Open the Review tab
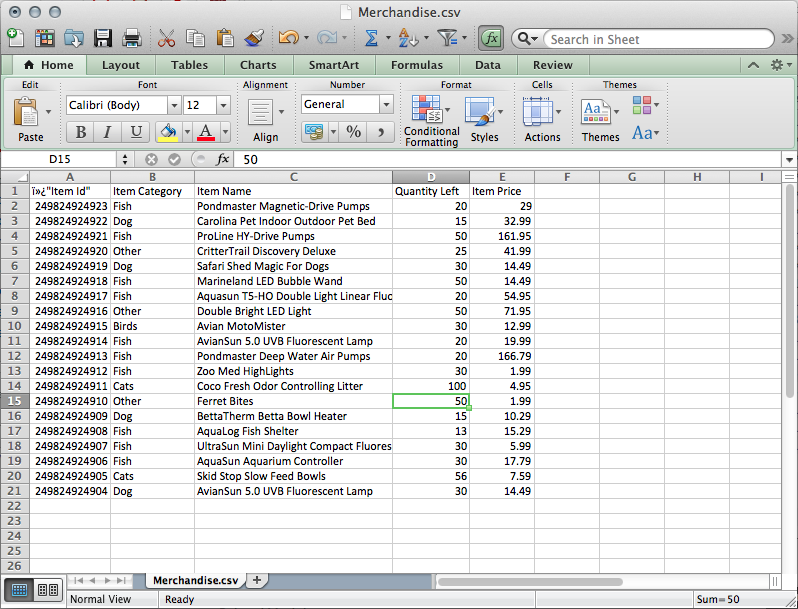This screenshot has height=609, width=798. tap(553, 65)
